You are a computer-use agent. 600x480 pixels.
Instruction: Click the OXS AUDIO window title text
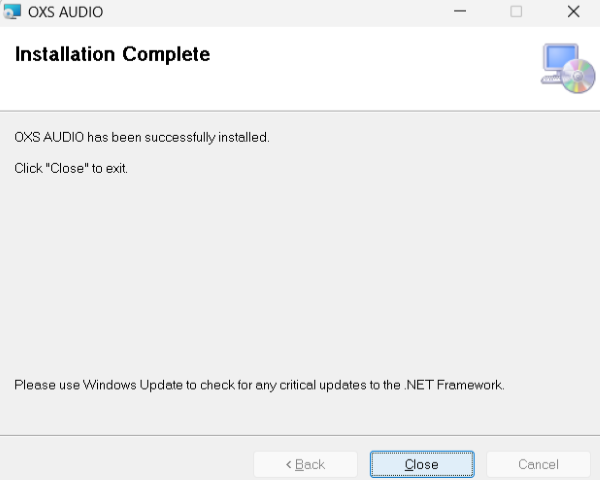pyautogui.click(x=65, y=12)
